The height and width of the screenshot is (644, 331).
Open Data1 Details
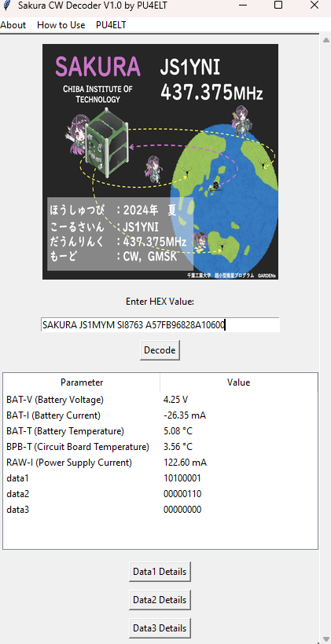click(x=160, y=572)
